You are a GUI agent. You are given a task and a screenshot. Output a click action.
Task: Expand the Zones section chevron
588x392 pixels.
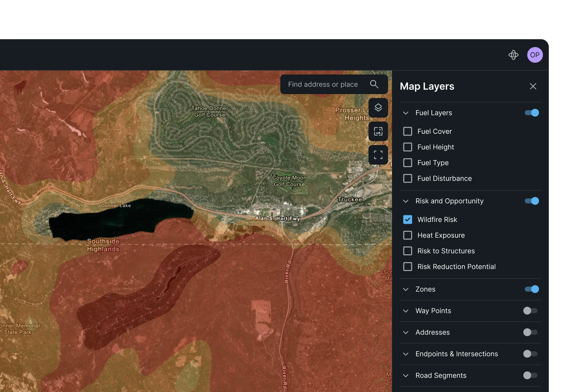[406, 289]
